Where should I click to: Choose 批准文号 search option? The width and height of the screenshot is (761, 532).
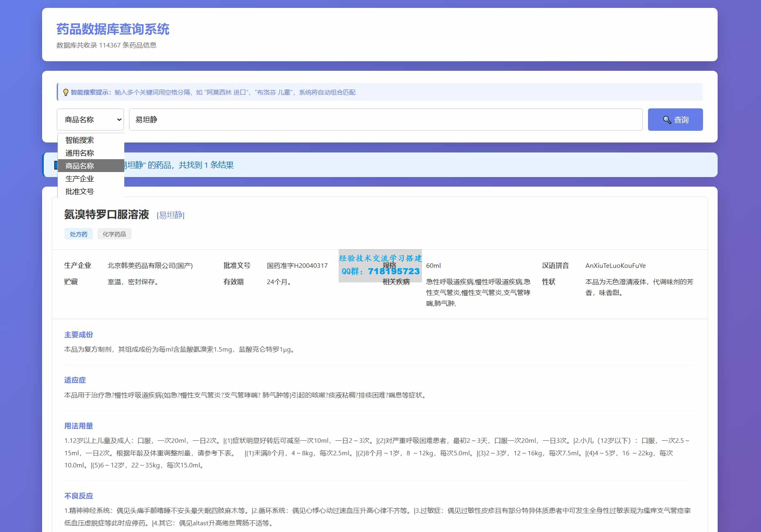tap(80, 192)
